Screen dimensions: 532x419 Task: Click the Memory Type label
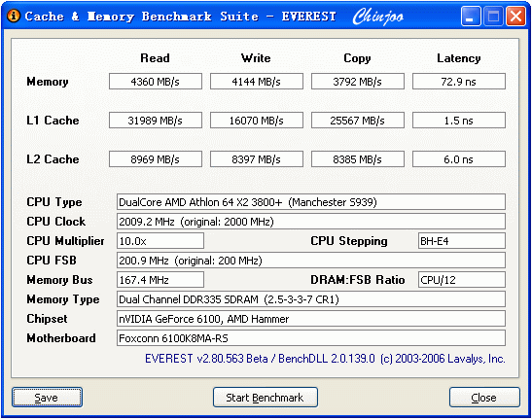pos(63,299)
